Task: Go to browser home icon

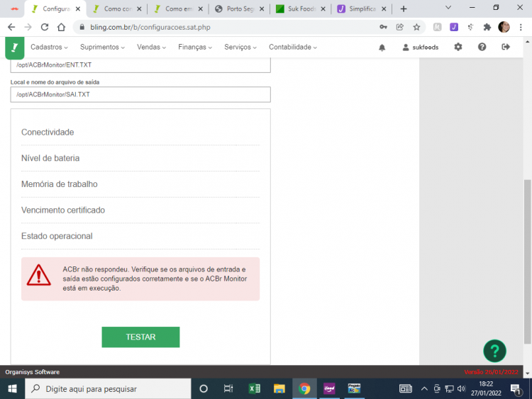Action: (61, 27)
